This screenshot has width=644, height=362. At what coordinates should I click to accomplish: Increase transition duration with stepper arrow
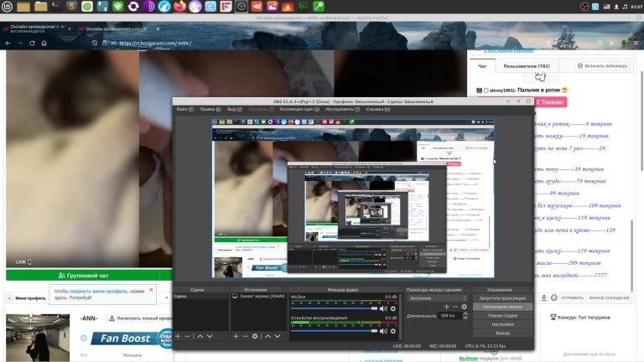(x=464, y=313)
